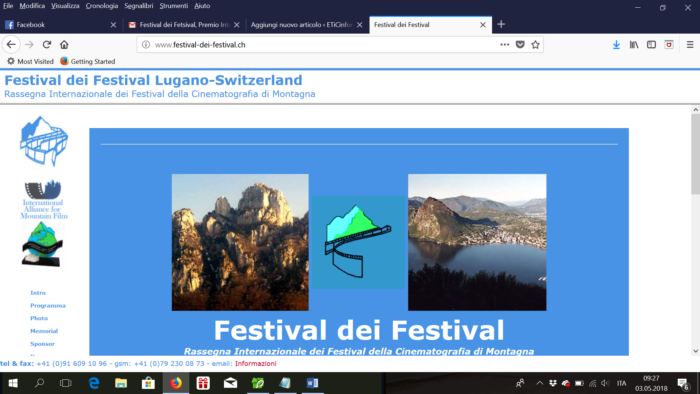The image size is (700, 394).
Task: Click the vertical scrollbar thumb
Action: click(696, 154)
